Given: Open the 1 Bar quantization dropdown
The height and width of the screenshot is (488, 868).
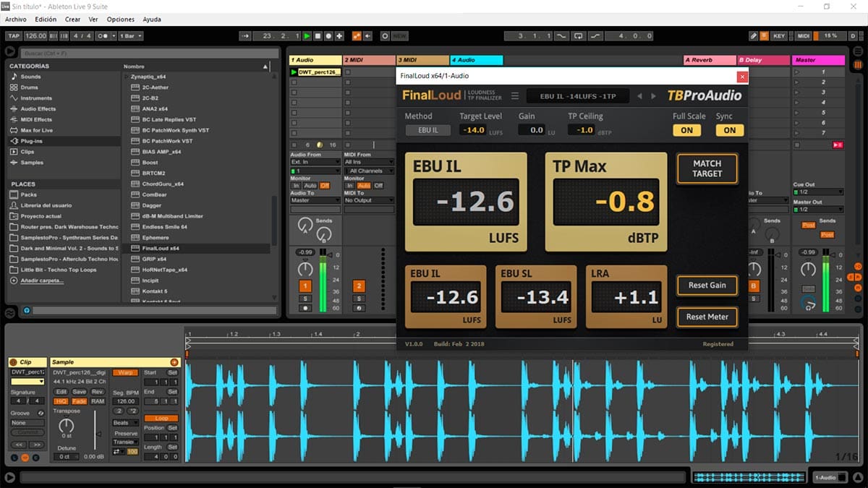Looking at the screenshot, I should pos(130,35).
